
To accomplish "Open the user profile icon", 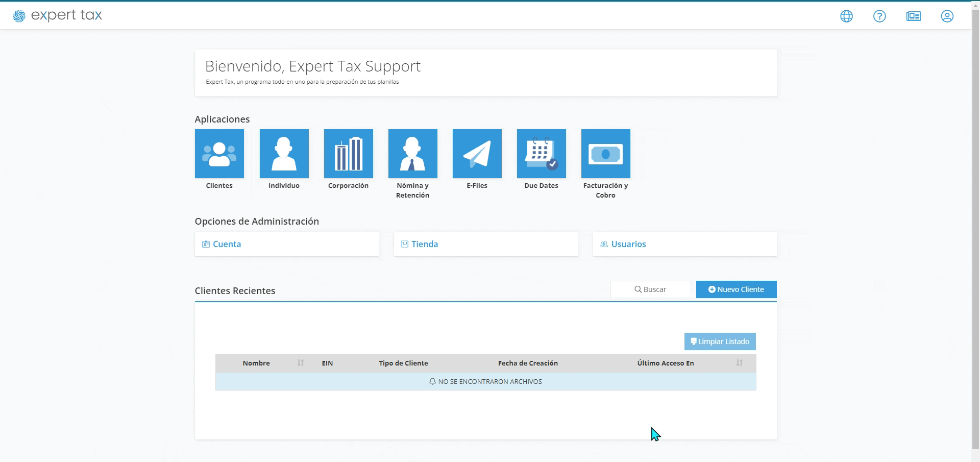I will coord(947,16).
